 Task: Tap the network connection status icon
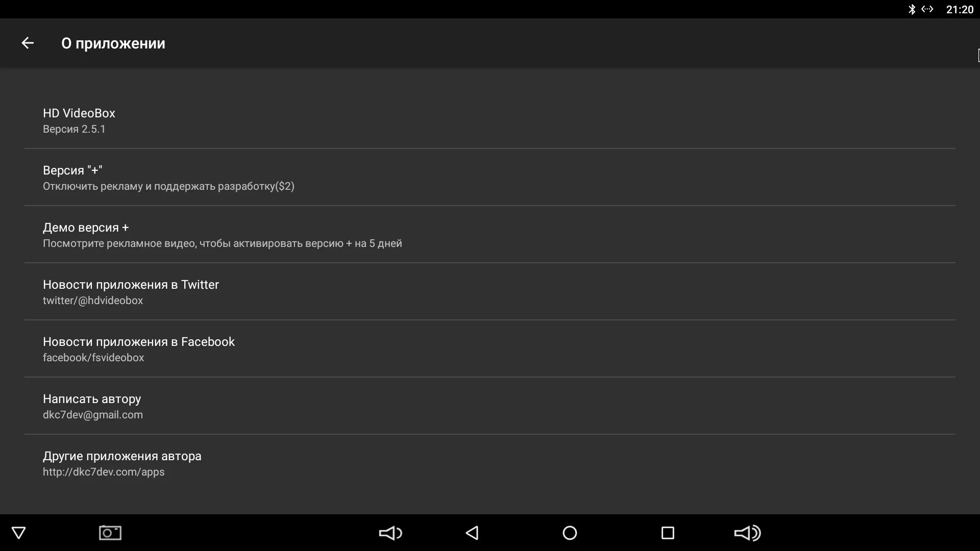click(927, 9)
